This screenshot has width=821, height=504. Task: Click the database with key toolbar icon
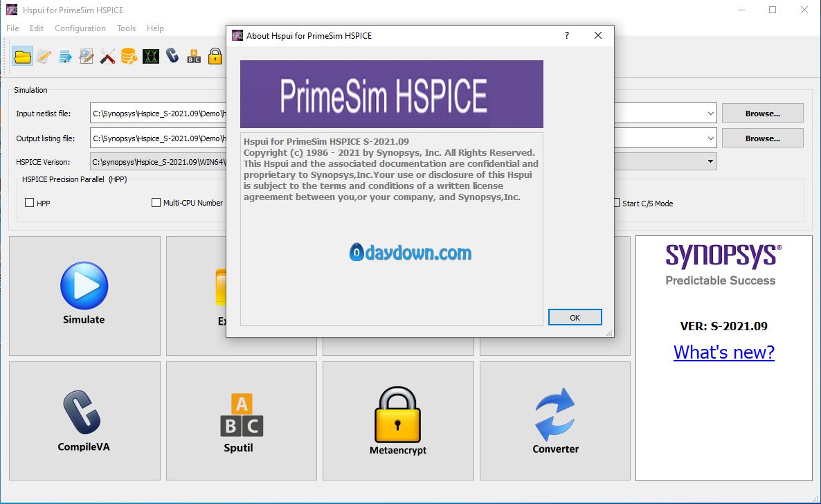[129, 56]
